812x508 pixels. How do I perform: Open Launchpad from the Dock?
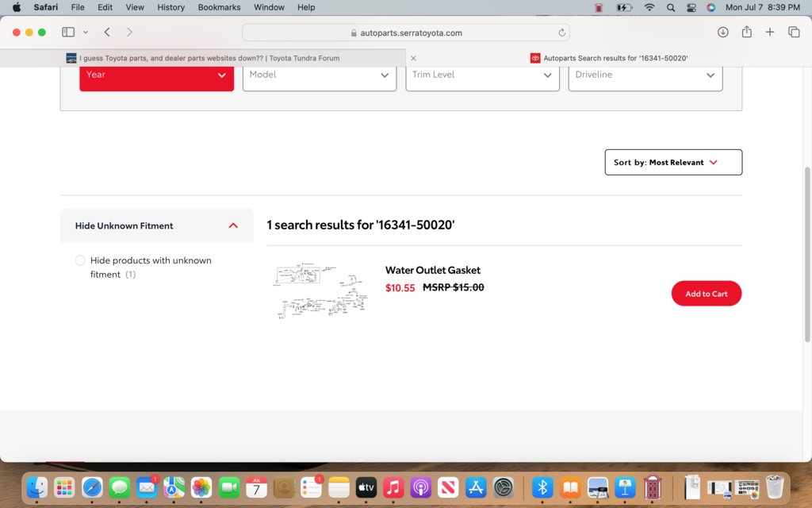point(64,487)
